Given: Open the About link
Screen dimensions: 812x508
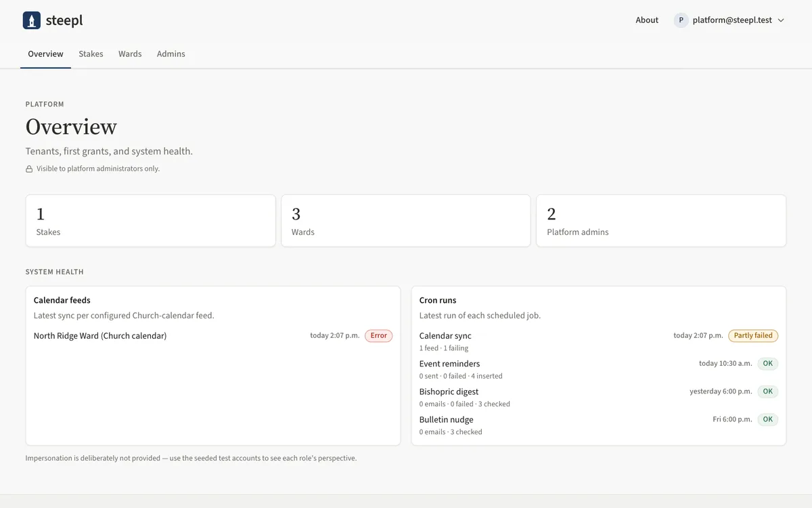Looking at the screenshot, I should click(x=647, y=20).
